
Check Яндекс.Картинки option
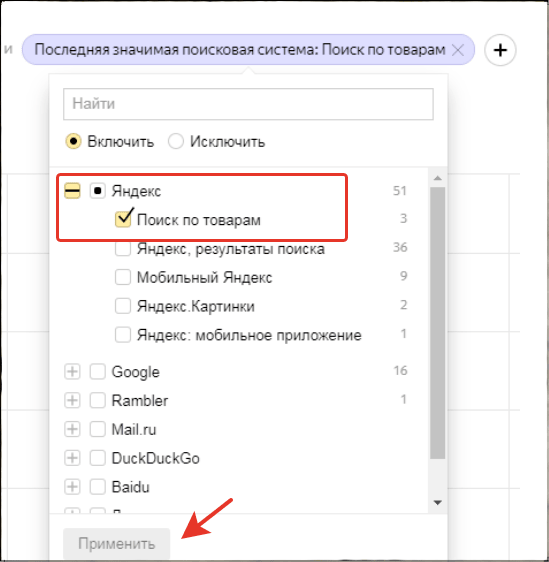click(123, 306)
